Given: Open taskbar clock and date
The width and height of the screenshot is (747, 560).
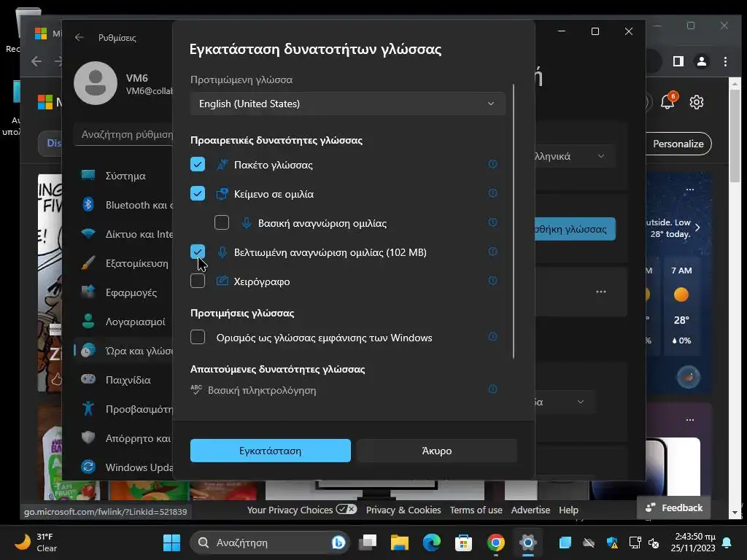Looking at the screenshot, I should (x=693, y=542).
